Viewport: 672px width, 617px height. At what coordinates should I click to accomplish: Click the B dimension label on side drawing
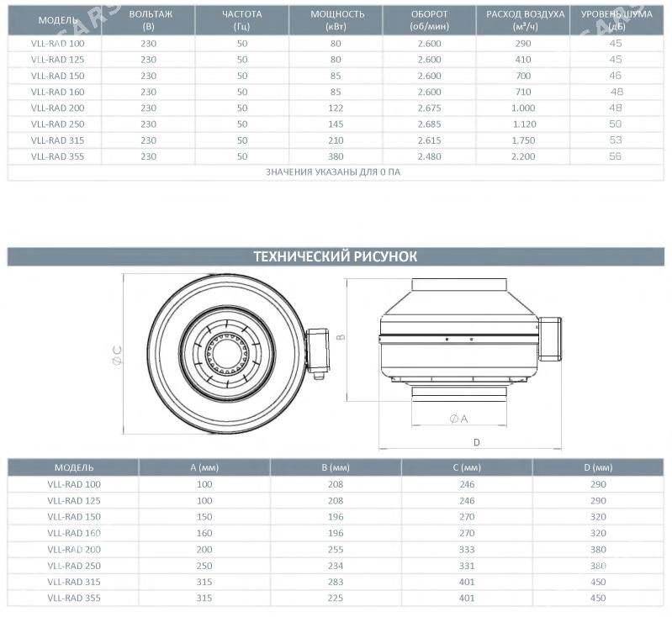pyautogui.click(x=341, y=335)
